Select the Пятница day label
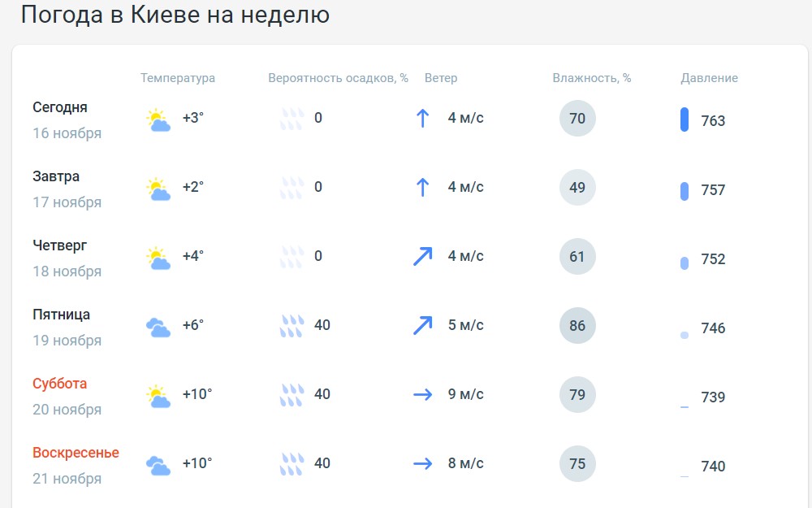 click(62, 315)
